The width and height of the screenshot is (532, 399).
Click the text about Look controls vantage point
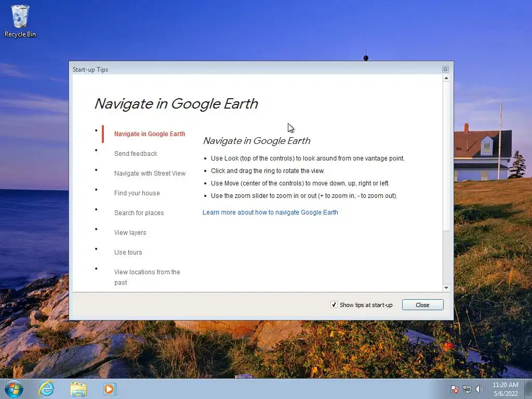[x=308, y=158]
